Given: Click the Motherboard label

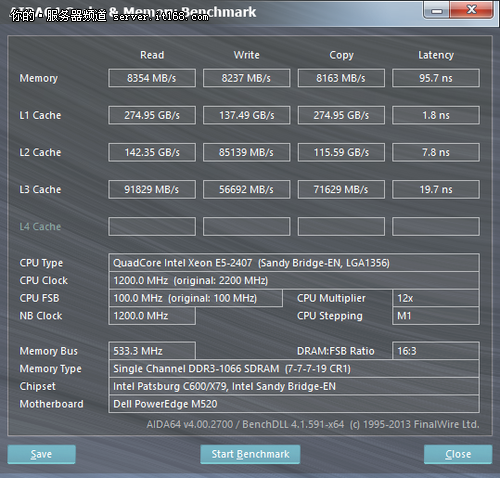Looking at the screenshot, I should pos(52,404).
